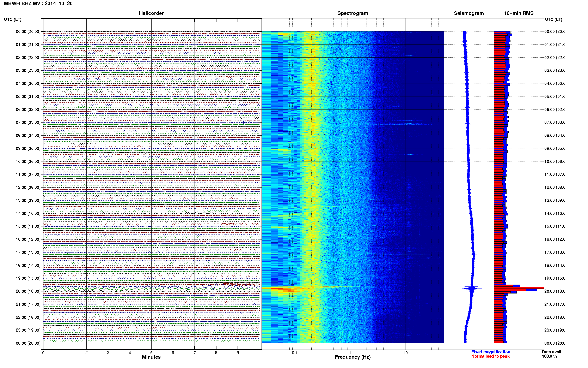This screenshot has height=368, width=588.
Task: Select the Helicorder panel heading
Action: tap(151, 13)
